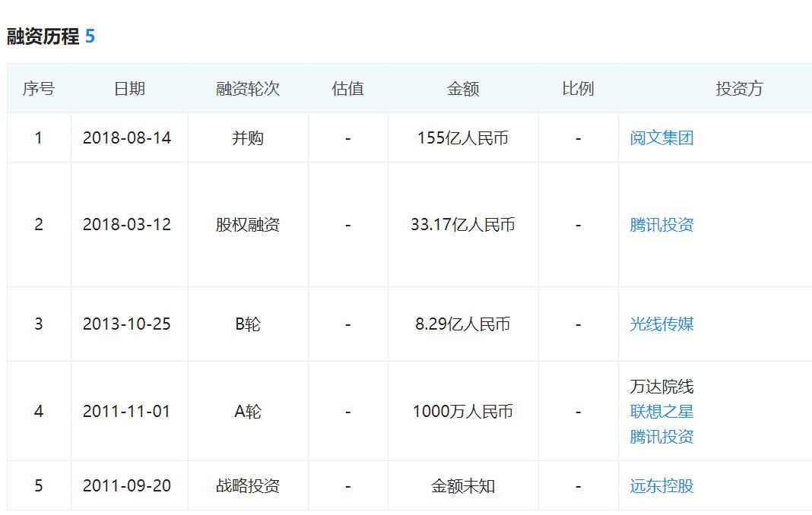Open the 联想之星 investor link
Viewport: 812px width, 515px height.
(x=661, y=412)
